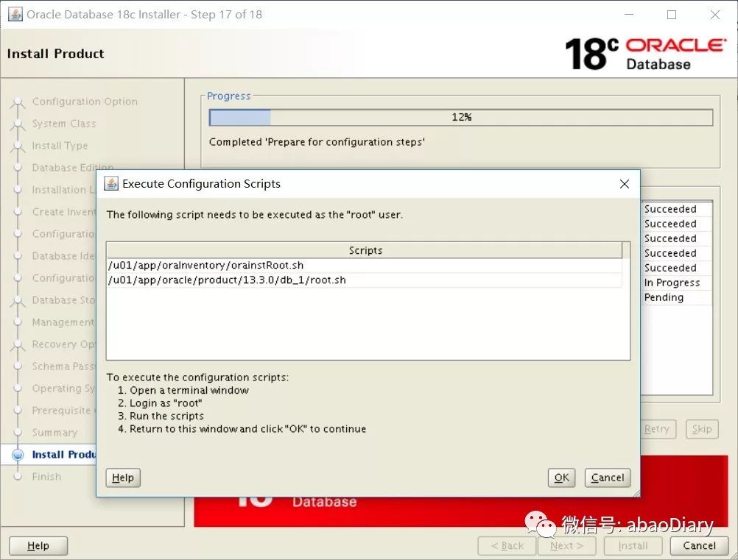Select Install Type step in sidebar
The height and width of the screenshot is (560, 738).
(60, 146)
